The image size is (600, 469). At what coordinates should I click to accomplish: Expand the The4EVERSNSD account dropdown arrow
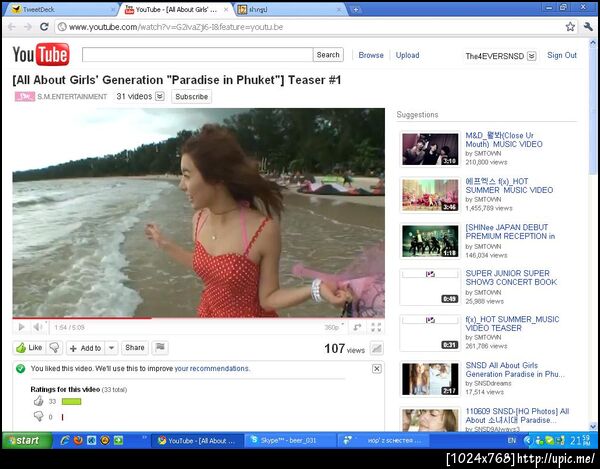point(532,56)
